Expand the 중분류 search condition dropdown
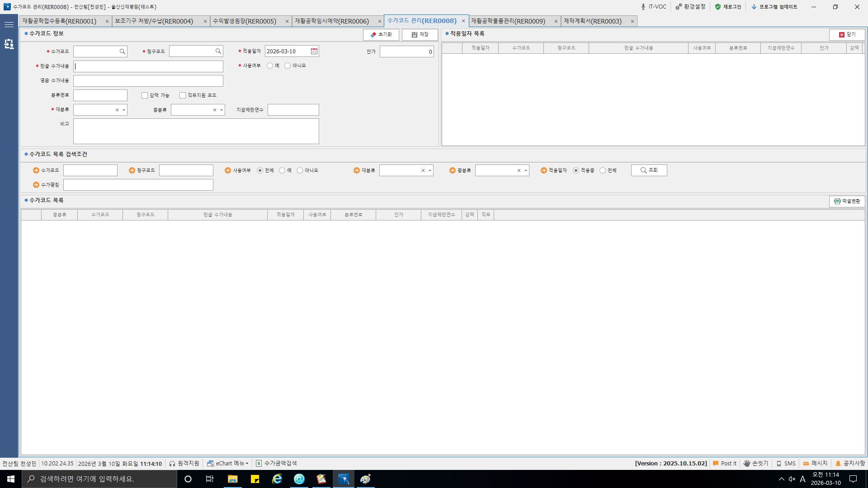The width and height of the screenshot is (868, 488). [x=526, y=170]
